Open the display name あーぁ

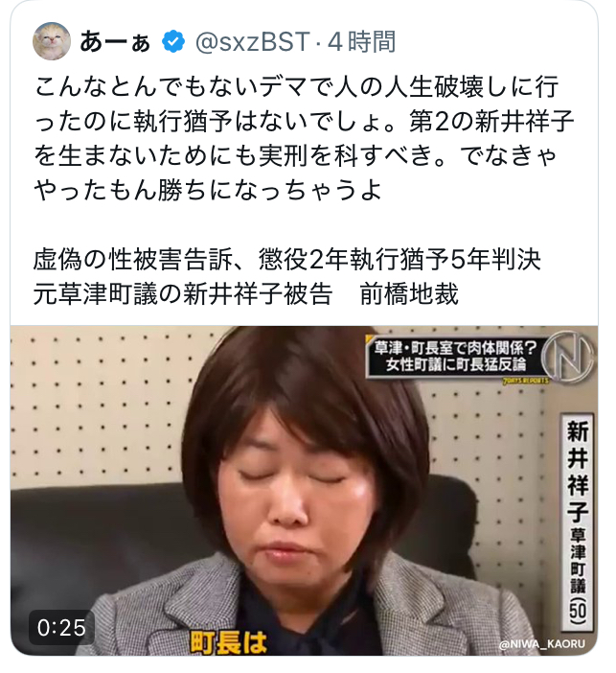[115, 42]
